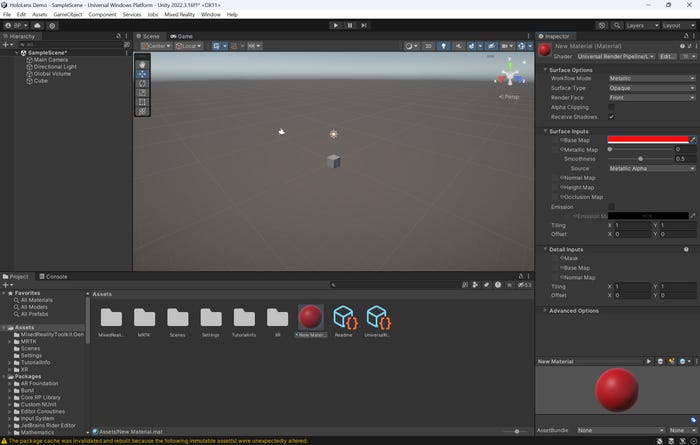The height and width of the screenshot is (445, 700).
Task: Select the Scale tool
Action: tap(142, 93)
